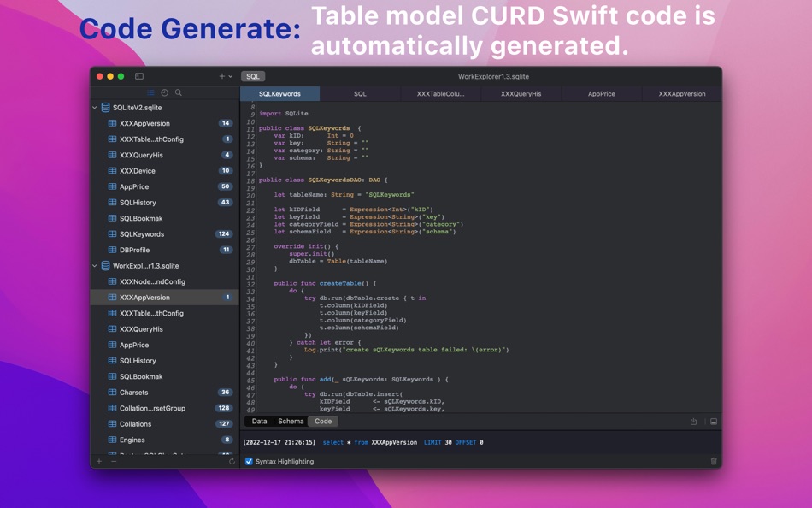Switch to the SQLKeywords editor tab

279,94
